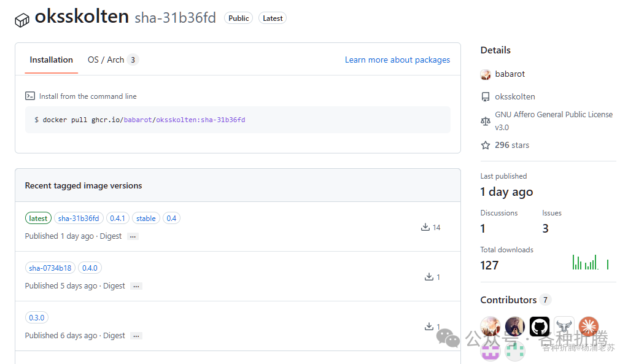Viewport: 628px width, 364px height.
Task: Click the download icon showing 14 downloads
Action: coord(424,227)
